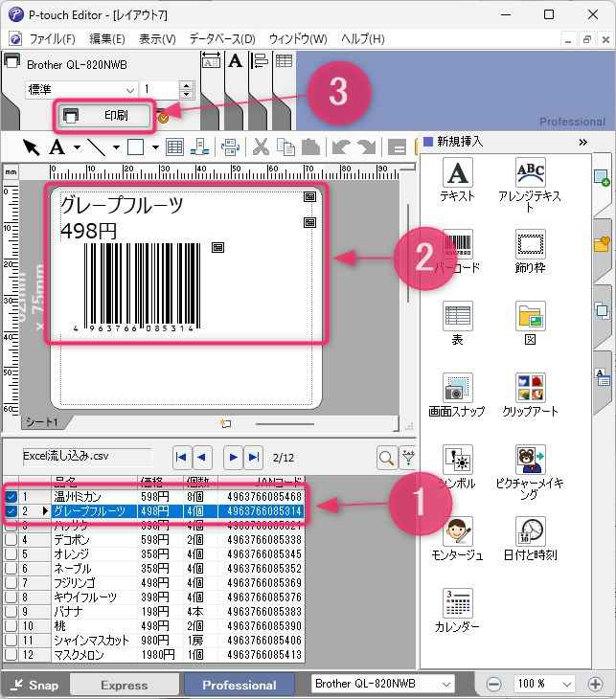The width and height of the screenshot is (616, 699).
Task: Switch to Professional mode
Action: (x=240, y=685)
